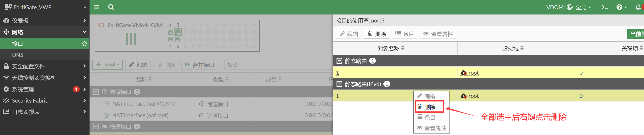The width and height of the screenshot is (644, 135).
Task: Sort by 对象名称 column header
Action: click(x=391, y=48)
